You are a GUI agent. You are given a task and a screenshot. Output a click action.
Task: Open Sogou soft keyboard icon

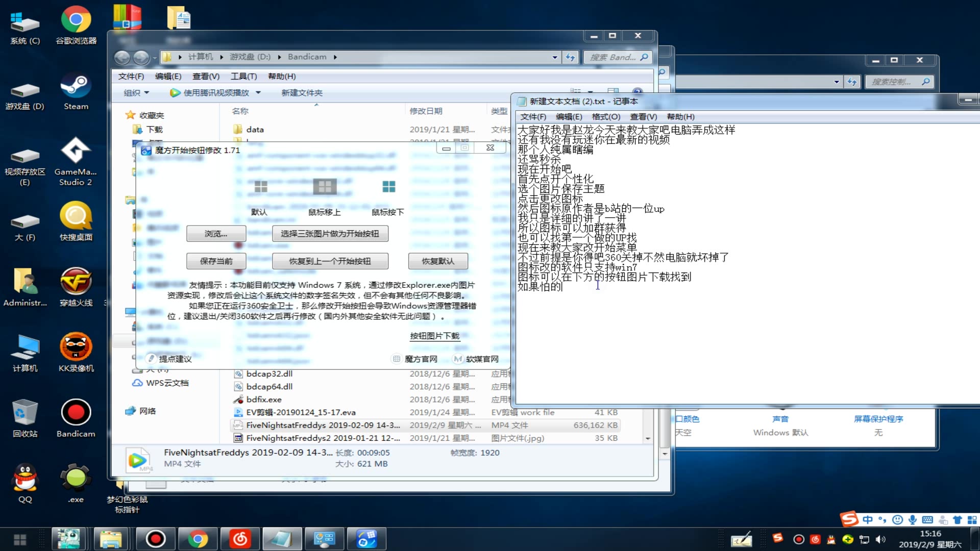[927, 520]
